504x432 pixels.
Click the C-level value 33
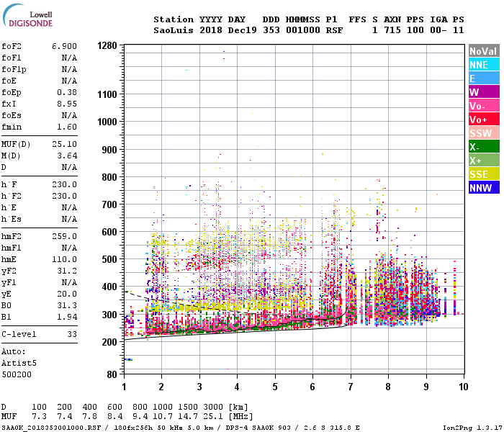pyautogui.click(x=72, y=334)
